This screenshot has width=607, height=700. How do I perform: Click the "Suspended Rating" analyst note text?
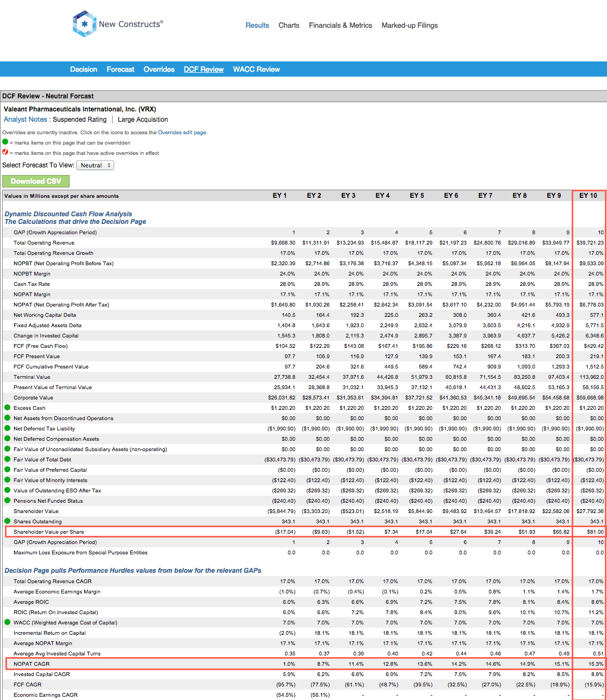click(x=79, y=120)
